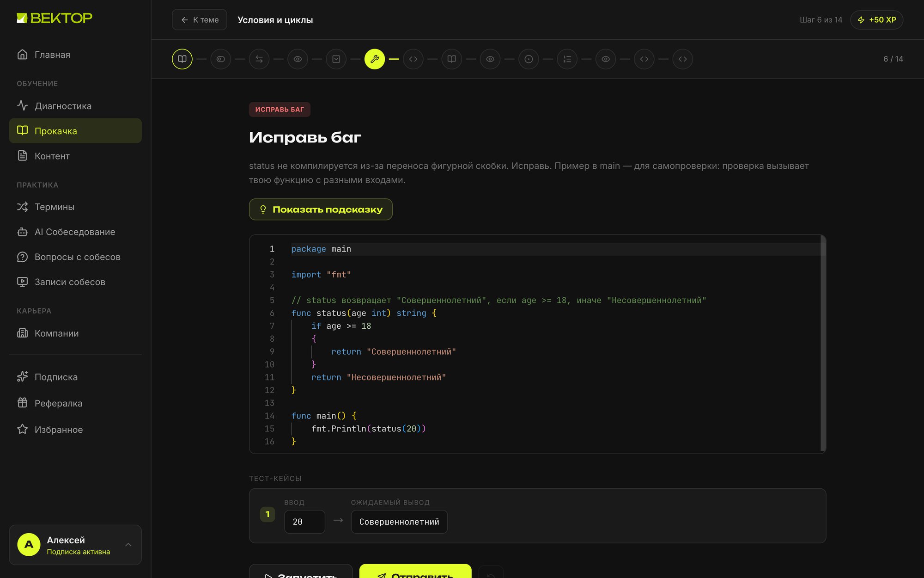Image resolution: width=924 pixels, height=578 pixels.
Task: Jump to step 11 numbered-list icon
Action: pyautogui.click(x=567, y=59)
